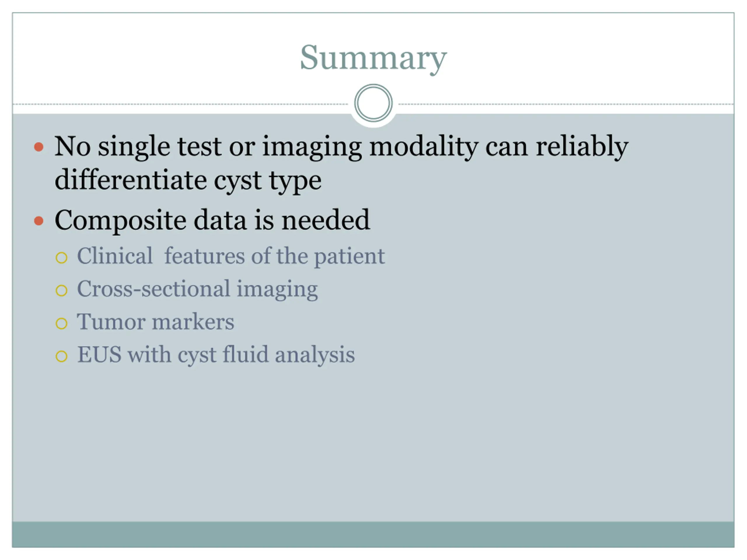Click the "Tumor markers" sub-bullet text
The height and width of the screenshot is (560, 747).
coord(155,322)
